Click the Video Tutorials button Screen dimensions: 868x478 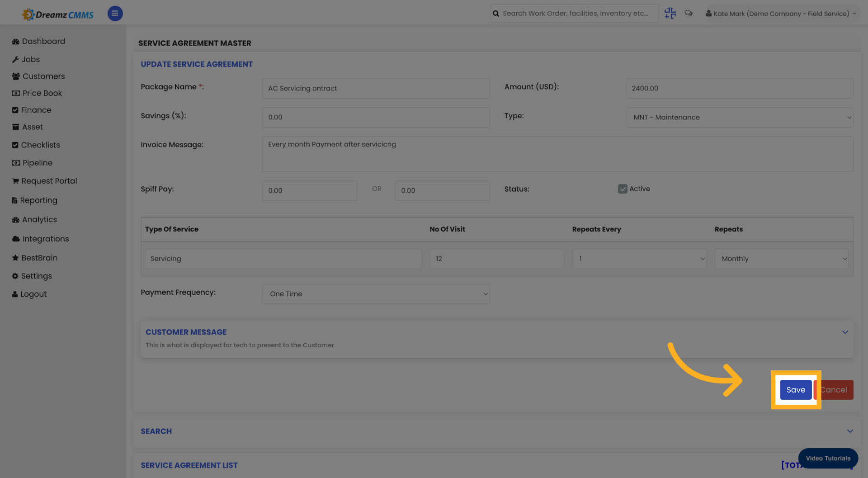coord(828,458)
